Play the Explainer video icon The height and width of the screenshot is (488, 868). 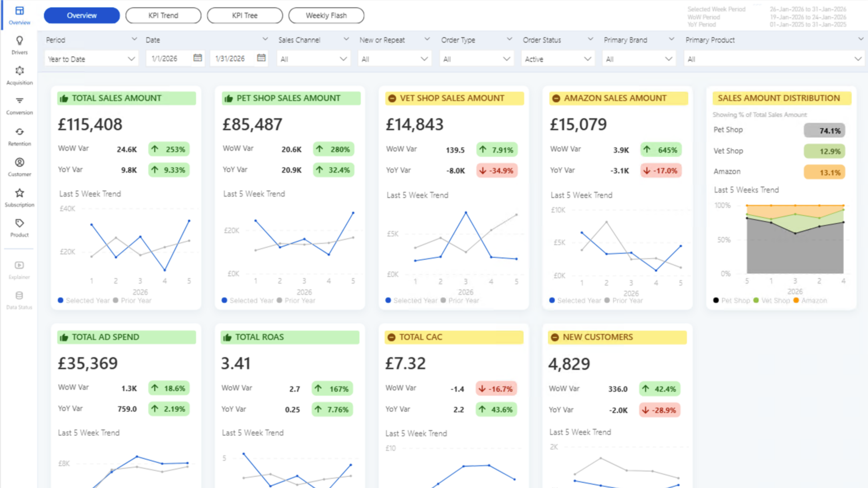pos(19,265)
